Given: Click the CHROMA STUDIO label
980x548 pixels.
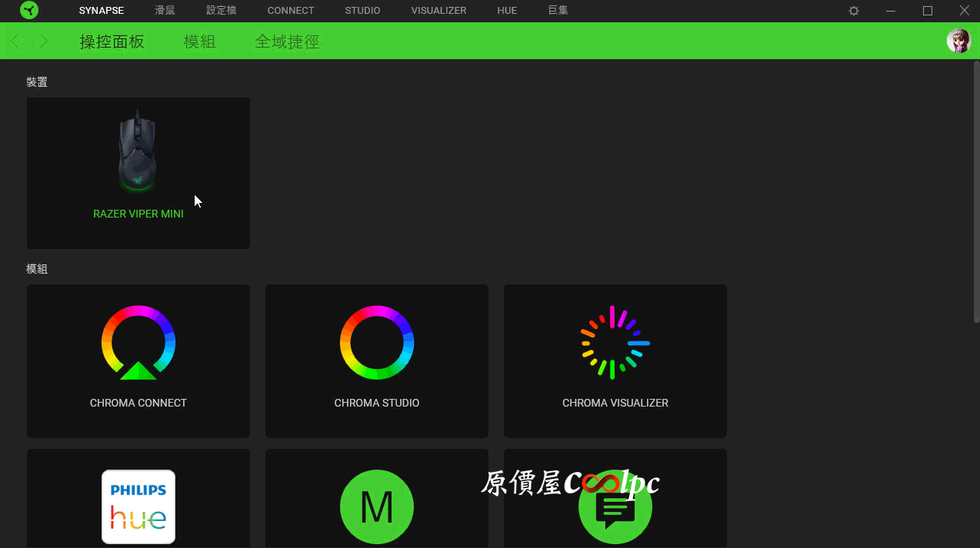Looking at the screenshot, I should 377,403.
